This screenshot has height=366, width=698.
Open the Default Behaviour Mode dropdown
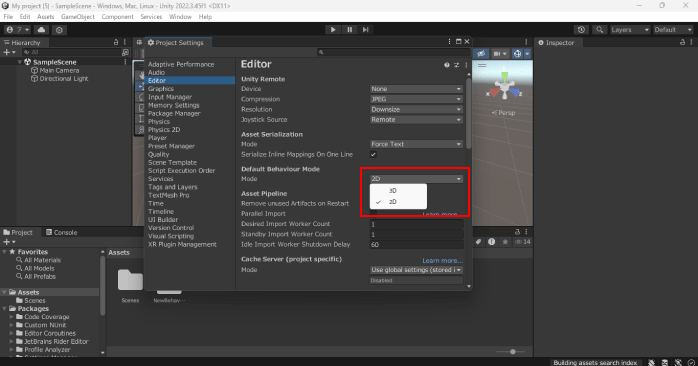[x=416, y=179]
